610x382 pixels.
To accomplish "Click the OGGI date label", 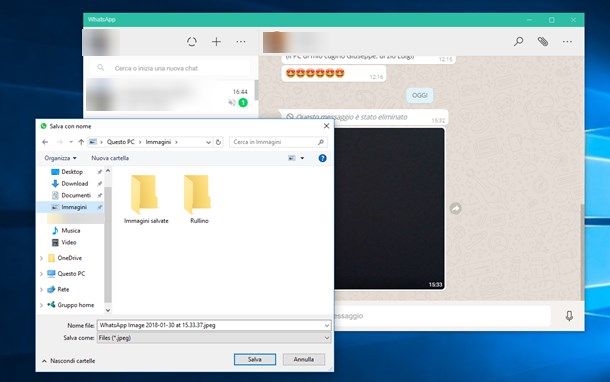I will point(419,95).
